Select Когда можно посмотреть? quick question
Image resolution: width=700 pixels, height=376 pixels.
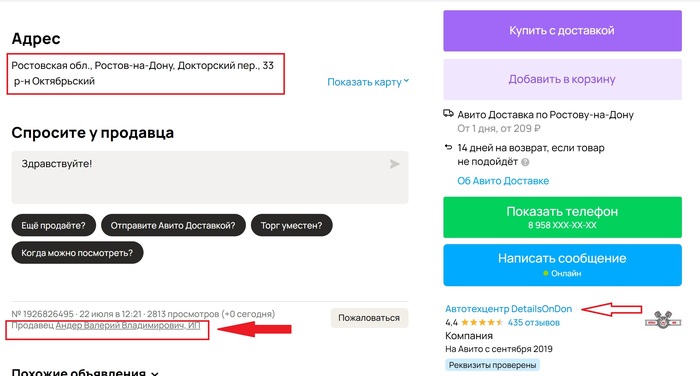click(77, 253)
